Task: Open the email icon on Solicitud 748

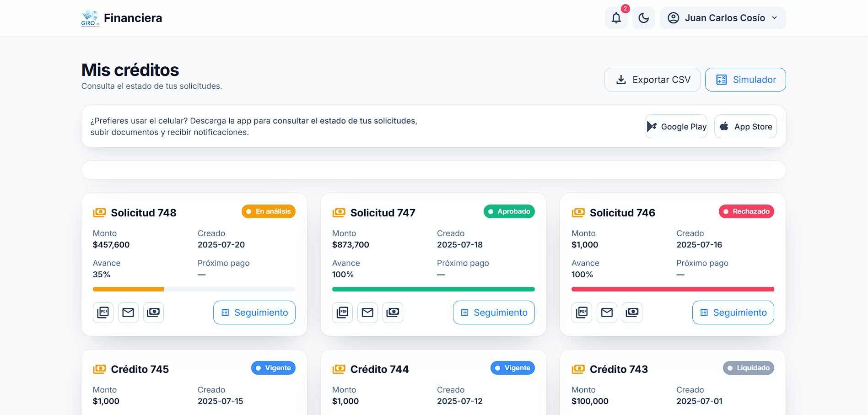Action: click(x=128, y=313)
